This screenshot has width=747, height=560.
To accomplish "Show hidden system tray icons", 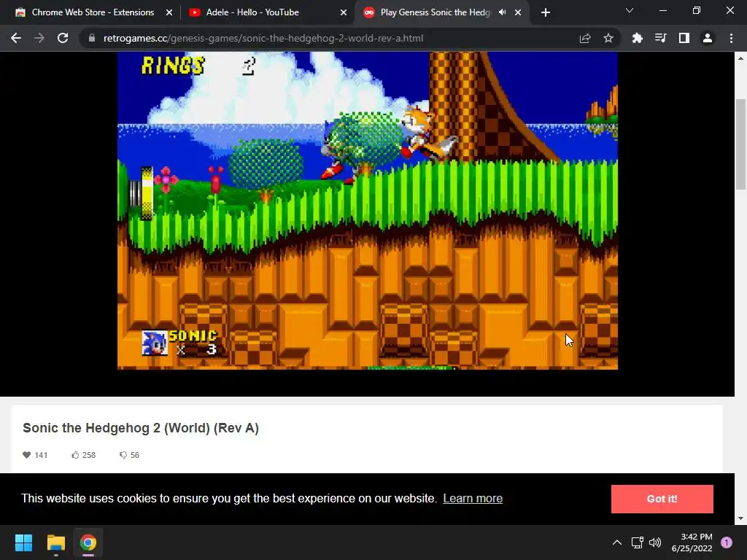I will pos(616,542).
